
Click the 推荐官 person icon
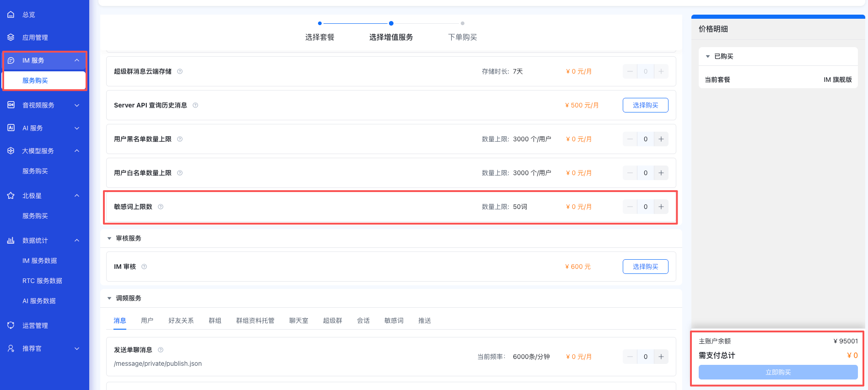11,348
